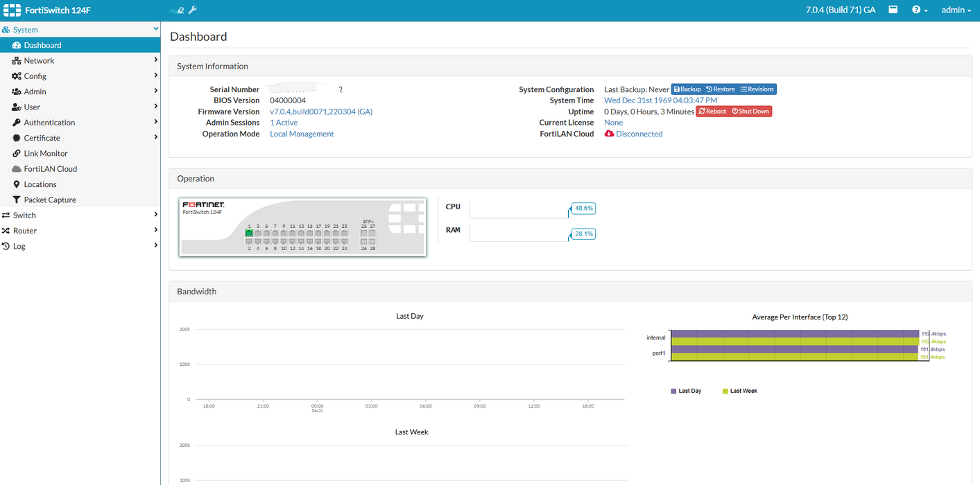The image size is (980, 485).
Task: Open the Router menu item
Action: point(80,231)
